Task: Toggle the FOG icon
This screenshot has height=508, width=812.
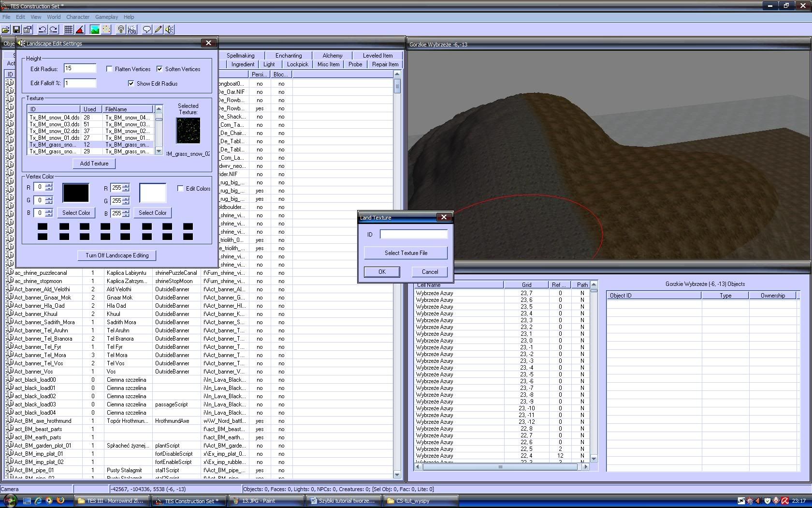Action: (132, 30)
